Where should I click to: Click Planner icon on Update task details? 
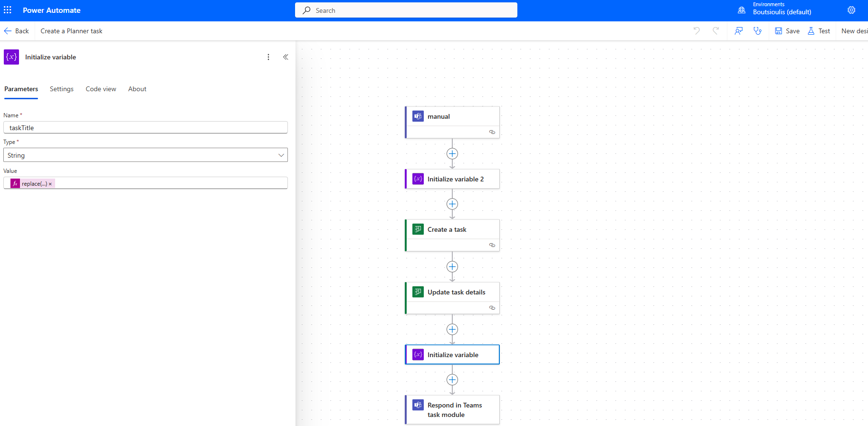pos(418,292)
